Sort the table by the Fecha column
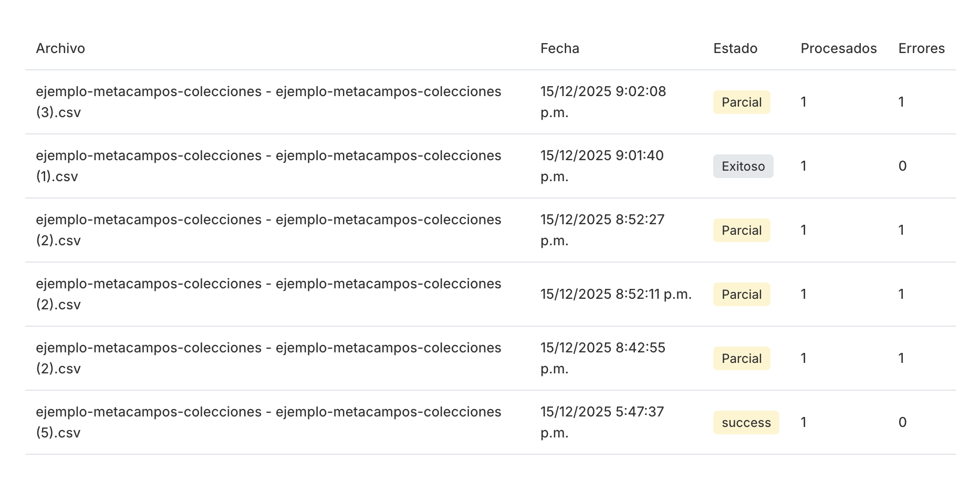The height and width of the screenshot is (480, 980). click(560, 48)
